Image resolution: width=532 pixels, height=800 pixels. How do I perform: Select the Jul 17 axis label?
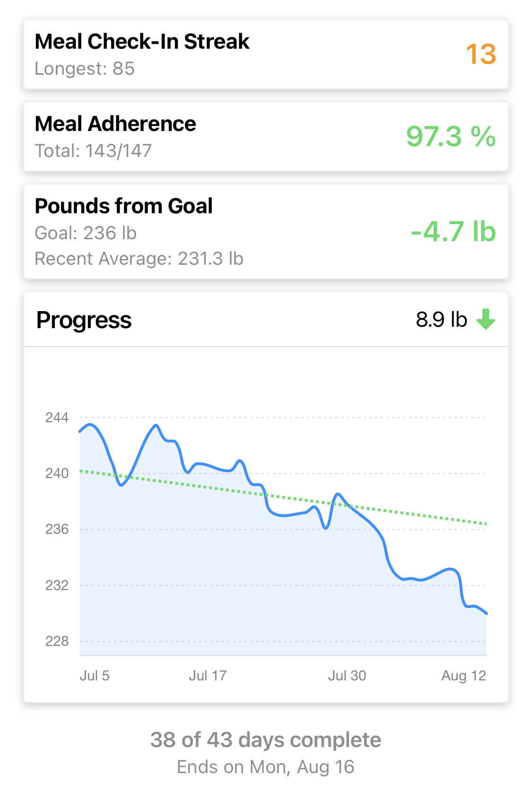[208, 676]
